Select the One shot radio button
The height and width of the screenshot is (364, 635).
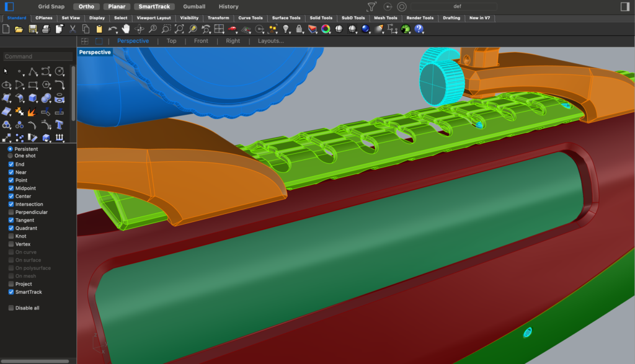click(11, 156)
